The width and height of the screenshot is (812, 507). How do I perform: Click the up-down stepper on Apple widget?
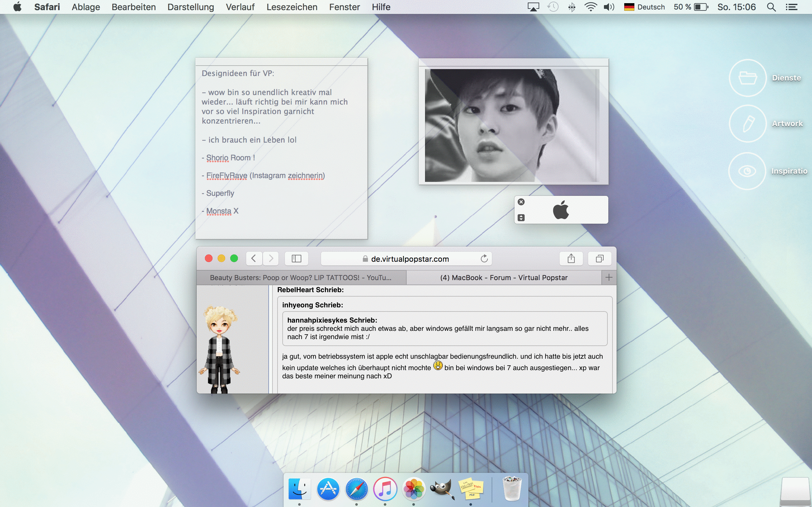click(521, 218)
